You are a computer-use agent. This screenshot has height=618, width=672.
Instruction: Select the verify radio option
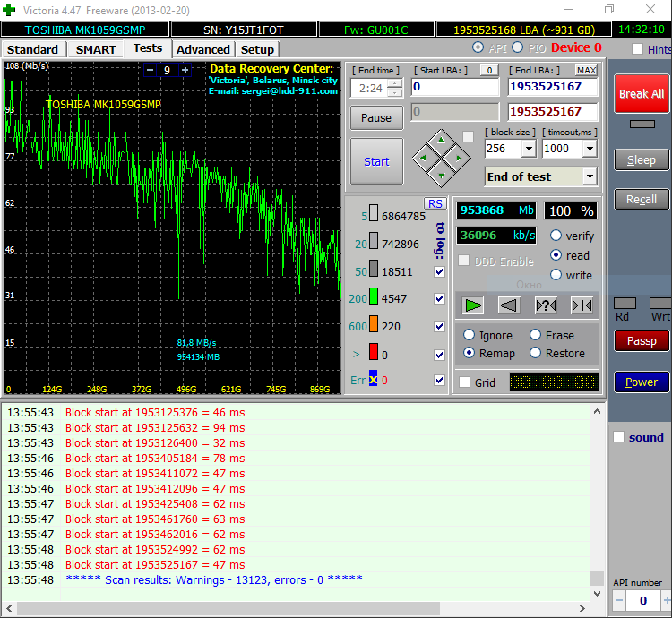point(556,236)
